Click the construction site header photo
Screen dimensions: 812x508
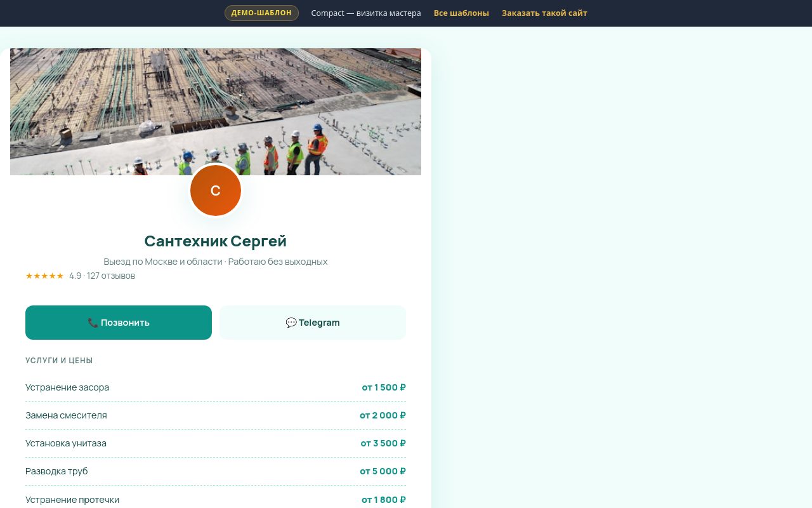[x=216, y=112]
